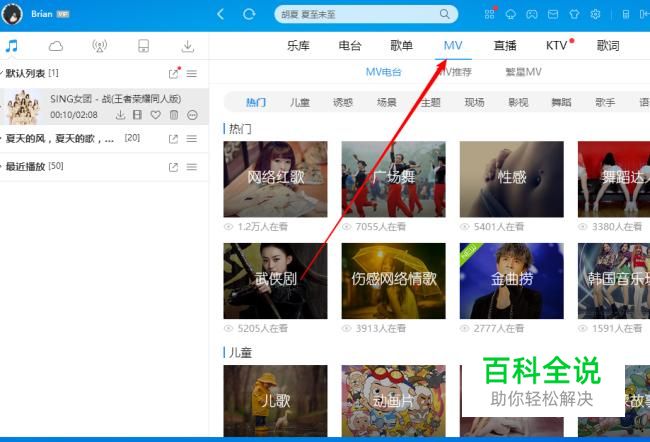The image size is (650, 442).
Task: Select the 热门 category filter
Action: (256, 102)
